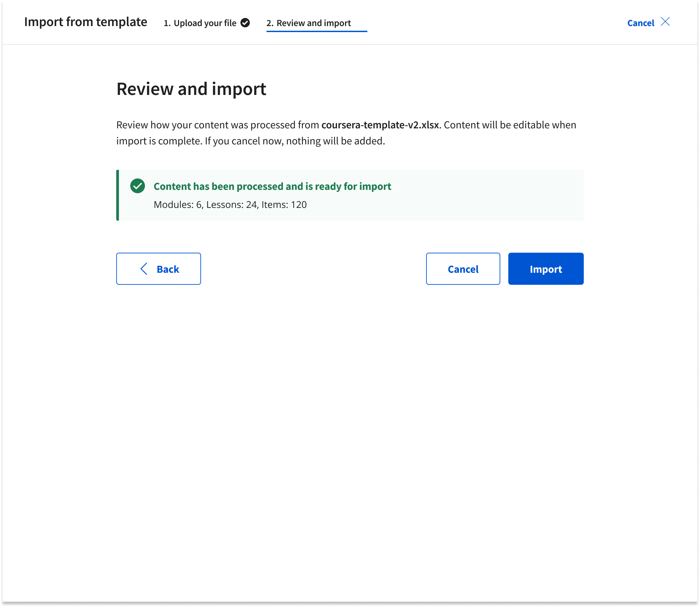
Task: Click the green success checkmark icon
Action: (x=137, y=186)
